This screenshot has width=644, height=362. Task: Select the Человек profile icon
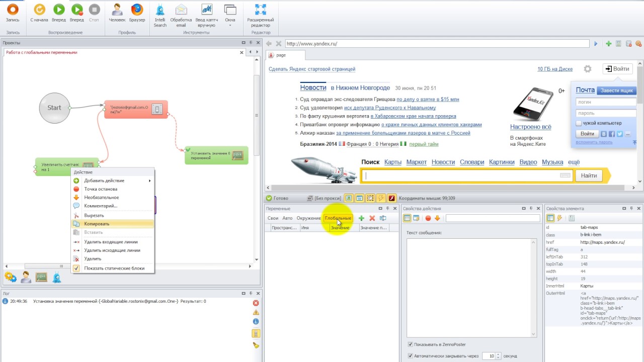click(117, 13)
